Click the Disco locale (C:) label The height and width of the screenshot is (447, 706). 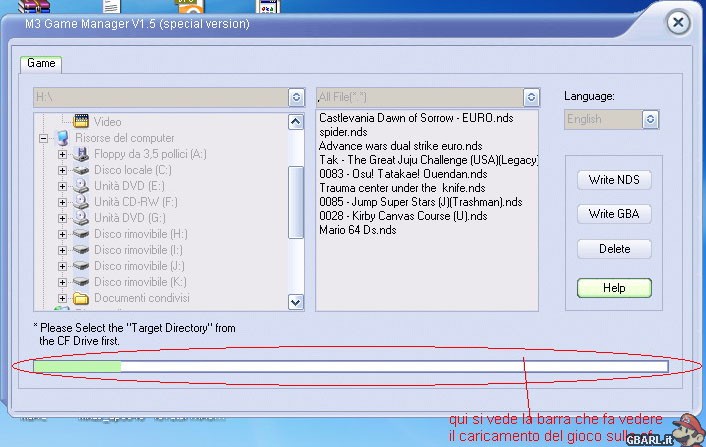(x=132, y=170)
